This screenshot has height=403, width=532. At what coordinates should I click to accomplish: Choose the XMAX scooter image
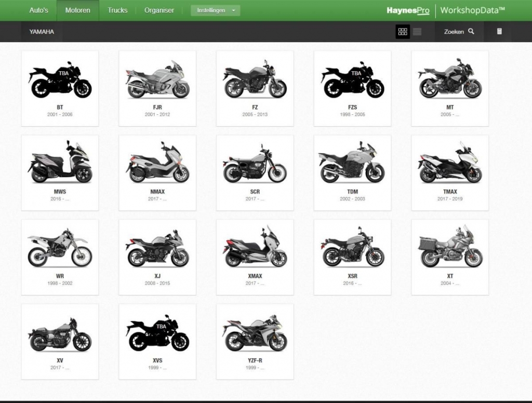coord(255,246)
